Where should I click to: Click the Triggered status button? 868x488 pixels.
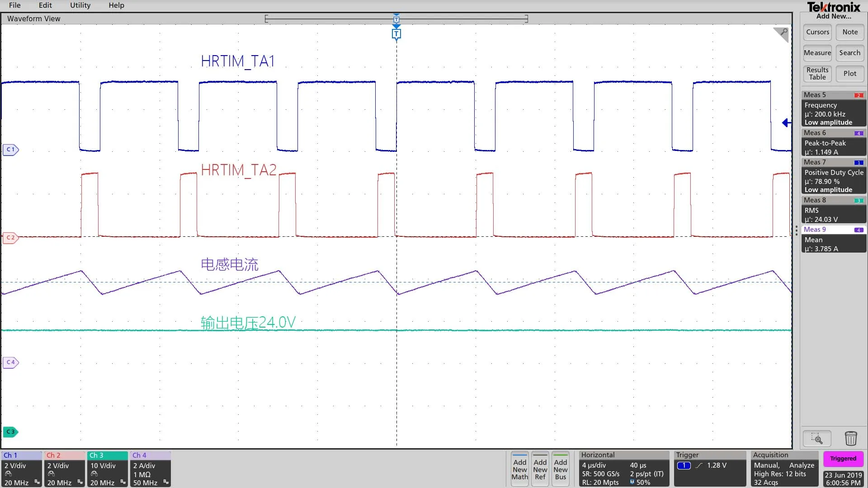[x=843, y=459]
